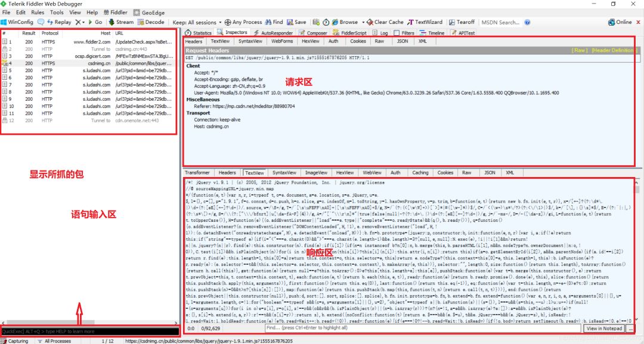Open the Fiddler menu item
This screenshot has height=344, width=644.
116,13
